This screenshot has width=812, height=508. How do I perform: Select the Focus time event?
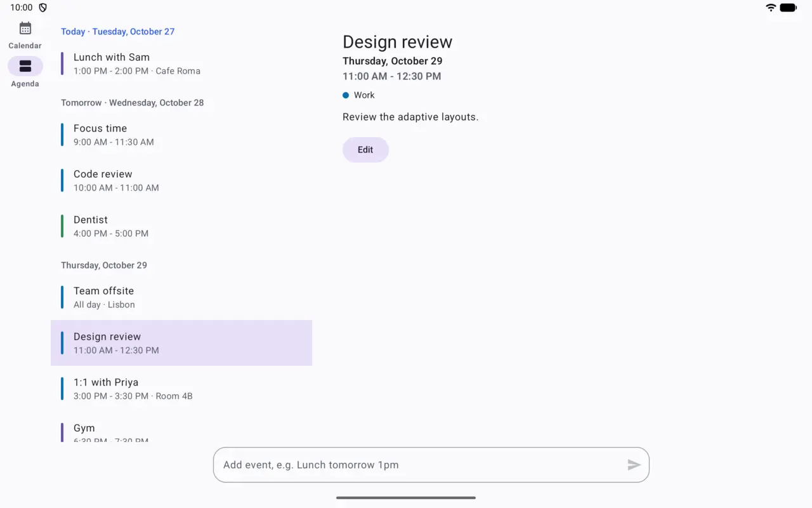tap(181, 135)
